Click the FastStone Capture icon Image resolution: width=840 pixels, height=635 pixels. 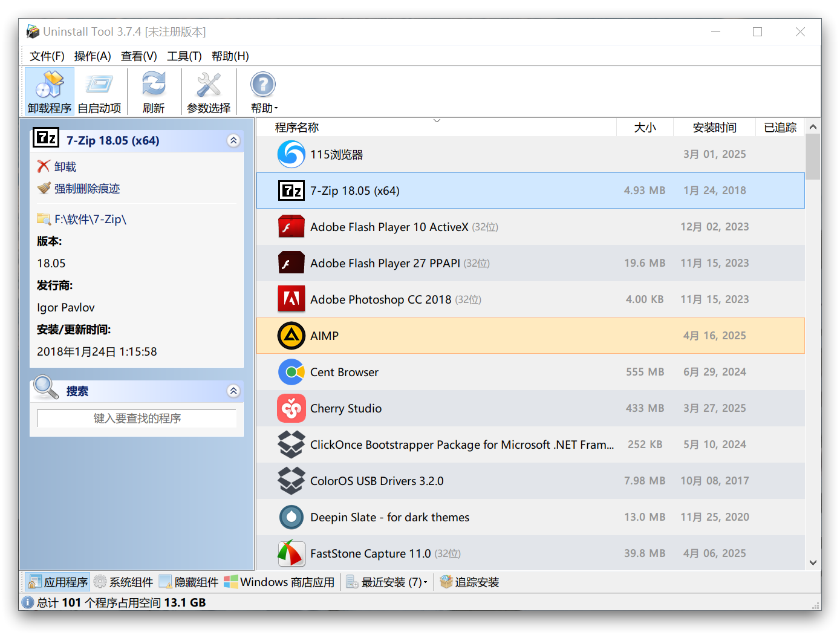[291, 553]
